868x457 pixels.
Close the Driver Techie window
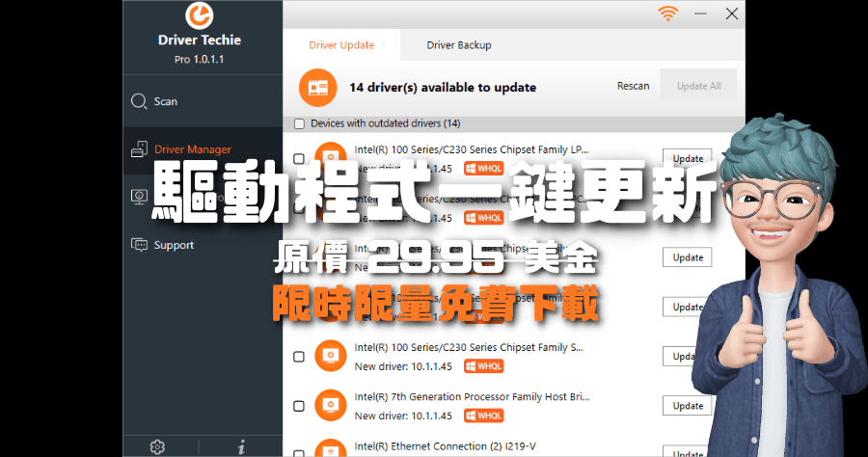[732, 13]
